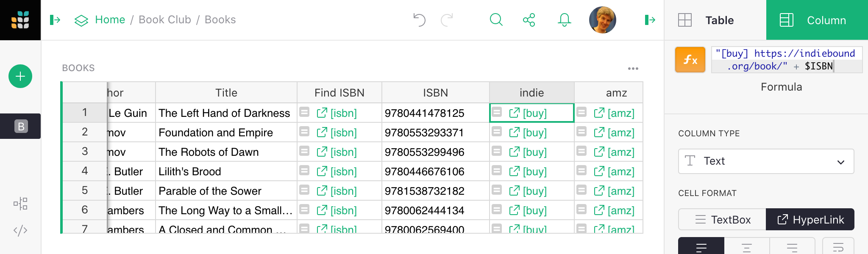Open the raw data icon in sidebar
Screen dimensions: 868x254
click(20, 204)
